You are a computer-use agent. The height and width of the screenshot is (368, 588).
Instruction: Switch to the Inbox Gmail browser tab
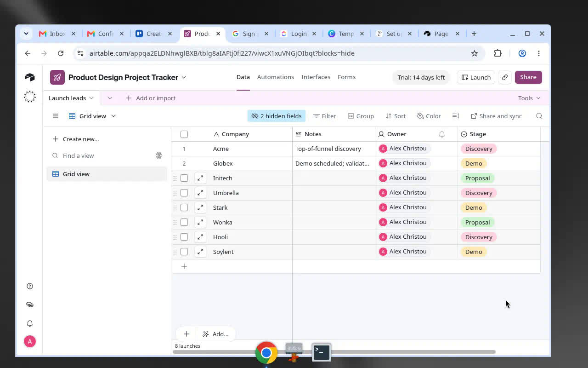(57, 34)
